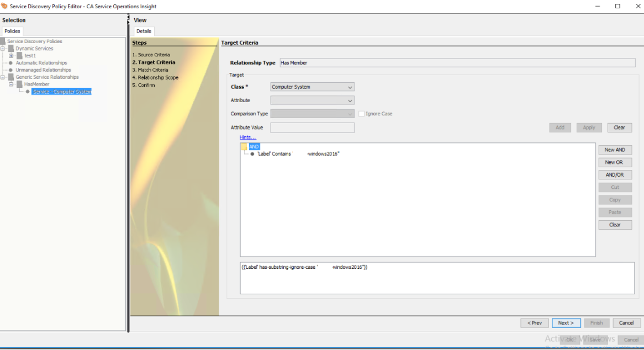Click the New AND button
644x350 pixels.
coord(615,150)
